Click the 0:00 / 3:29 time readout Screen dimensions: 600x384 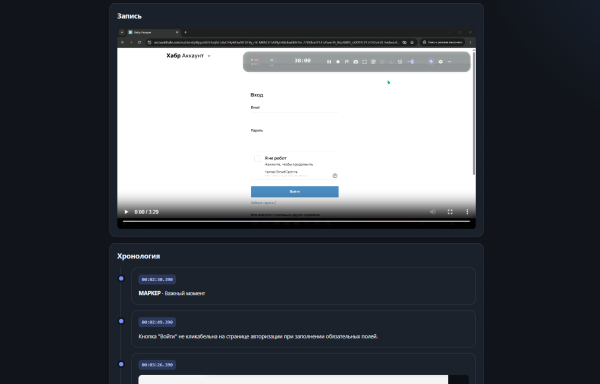(147, 212)
